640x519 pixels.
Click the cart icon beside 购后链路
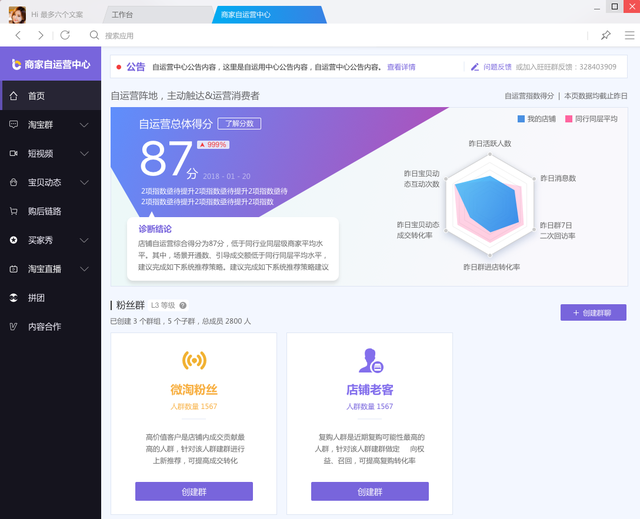pyautogui.click(x=13, y=211)
